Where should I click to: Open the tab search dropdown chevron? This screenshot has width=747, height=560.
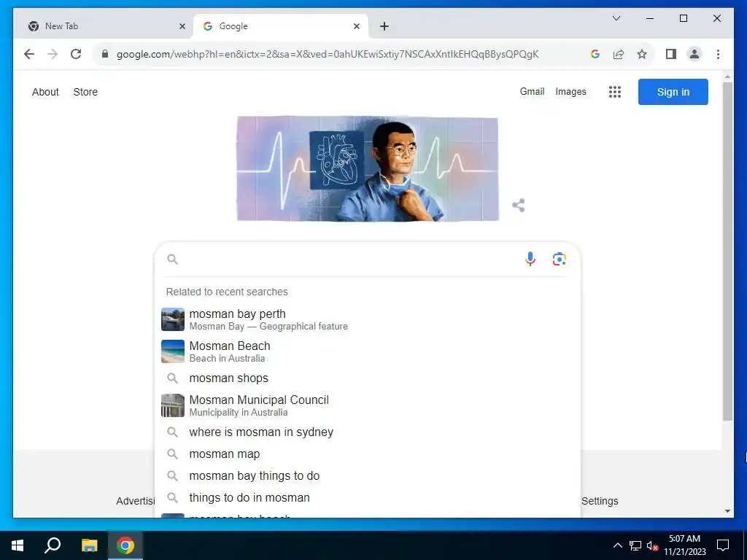click(x=616, y=18)
